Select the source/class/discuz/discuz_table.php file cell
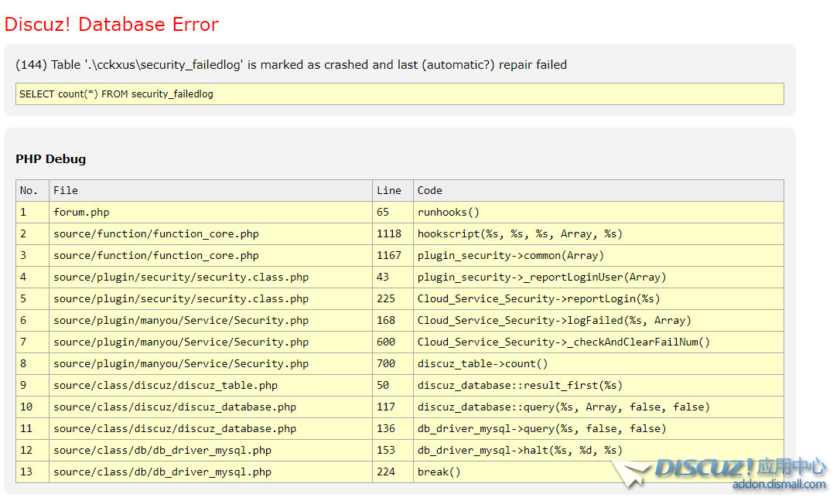Viewport: 840px width, 504px height. pyautogui.click(x=166, y=385)
